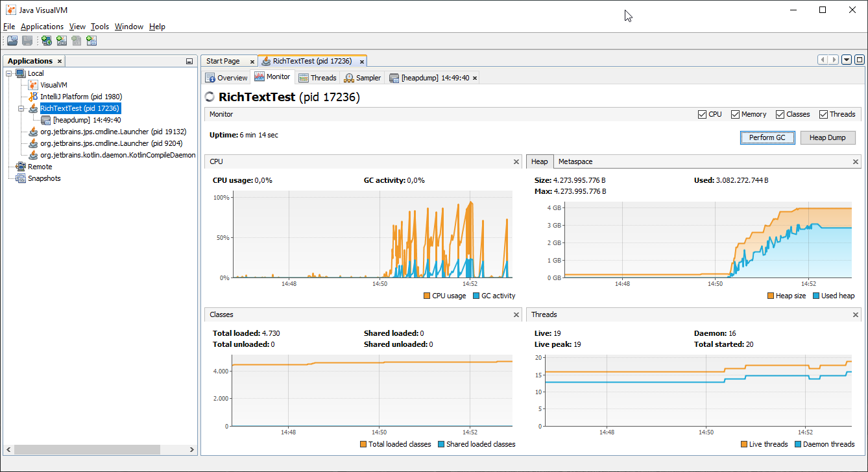Image resolution: width=868 pixels, height=472 pixels.
Task: Open a snapshot using the Load icon
Action: click(x=12, y=40)
